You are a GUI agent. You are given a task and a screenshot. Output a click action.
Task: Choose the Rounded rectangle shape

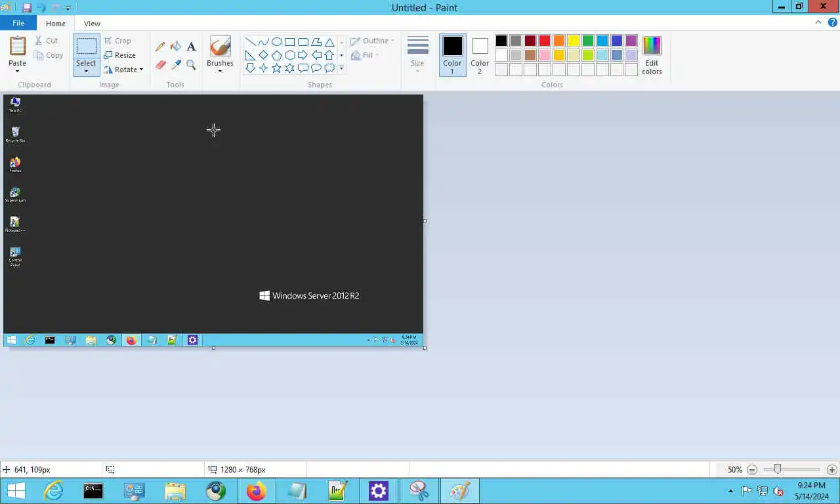coord(303,42)
